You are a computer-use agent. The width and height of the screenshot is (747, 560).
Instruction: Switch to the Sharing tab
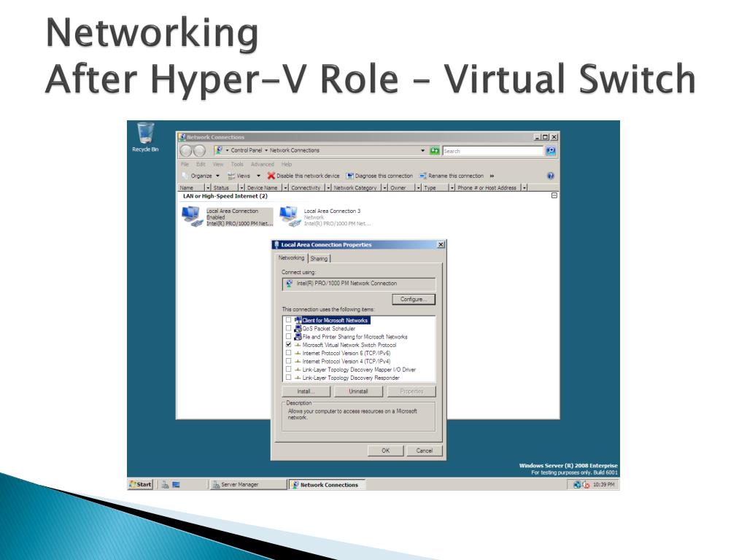(320, 259)
